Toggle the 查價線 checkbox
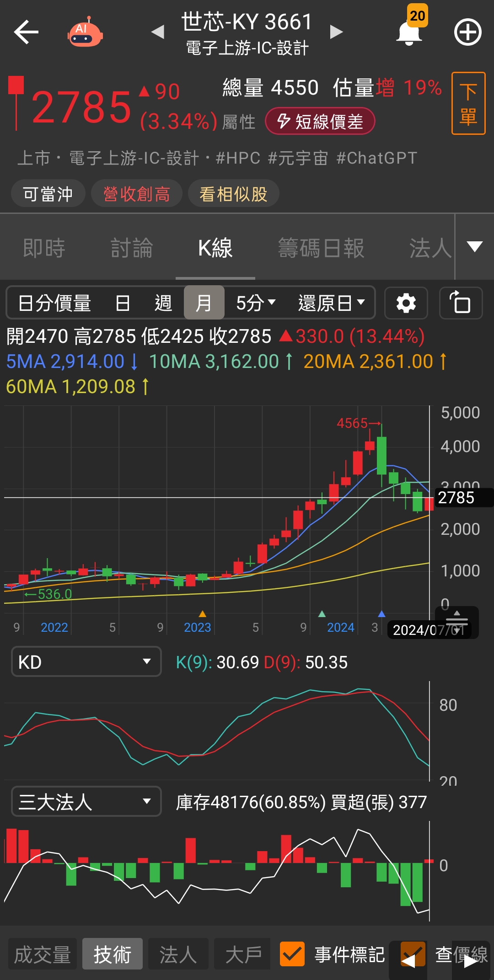 pyautogui.click(x=413, y=954)
